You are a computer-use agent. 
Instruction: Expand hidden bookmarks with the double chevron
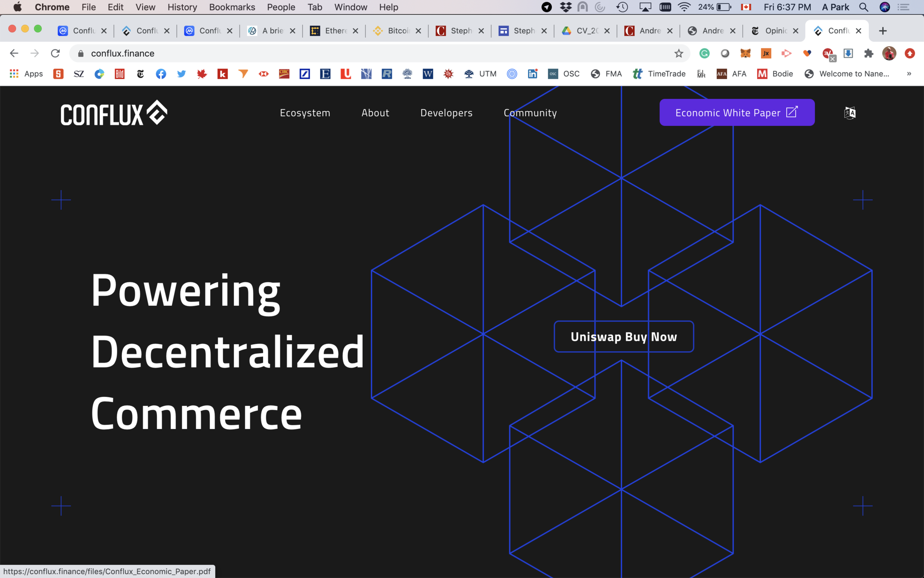909,74
